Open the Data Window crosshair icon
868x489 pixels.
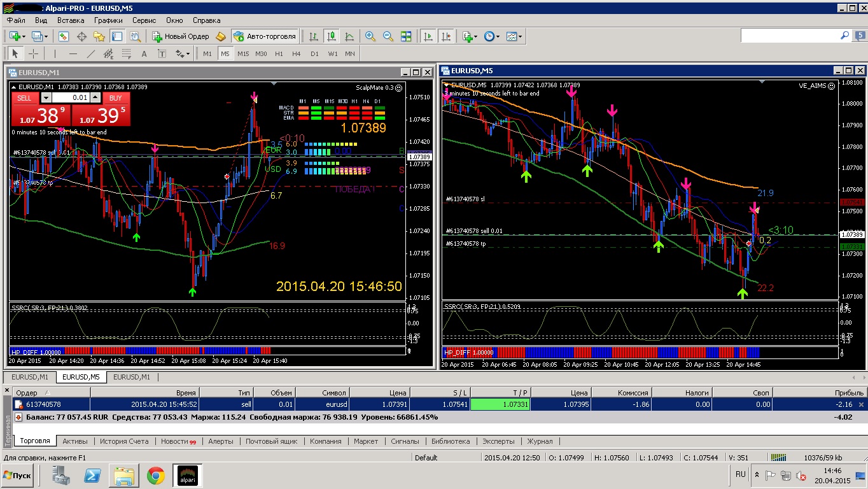[x=81, y=36]
